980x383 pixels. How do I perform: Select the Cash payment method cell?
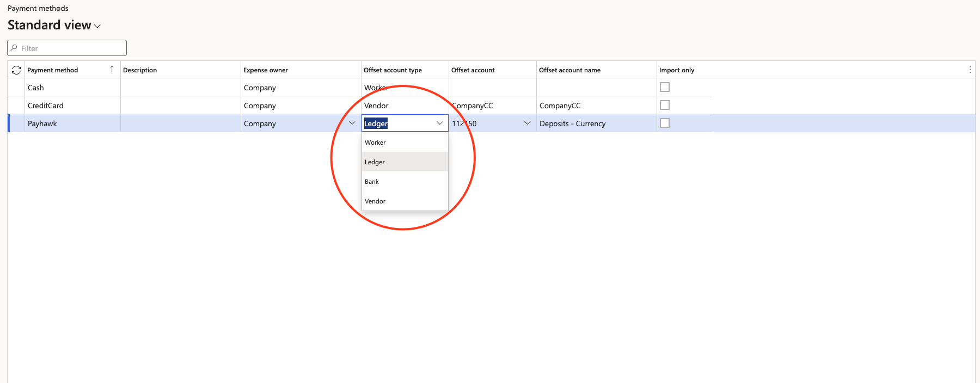coord(72,88)
